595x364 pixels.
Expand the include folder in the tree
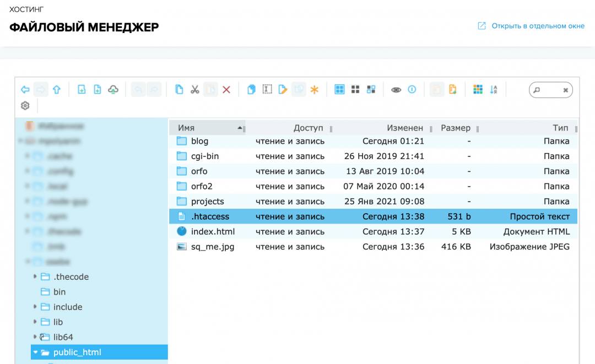[35, 307]
